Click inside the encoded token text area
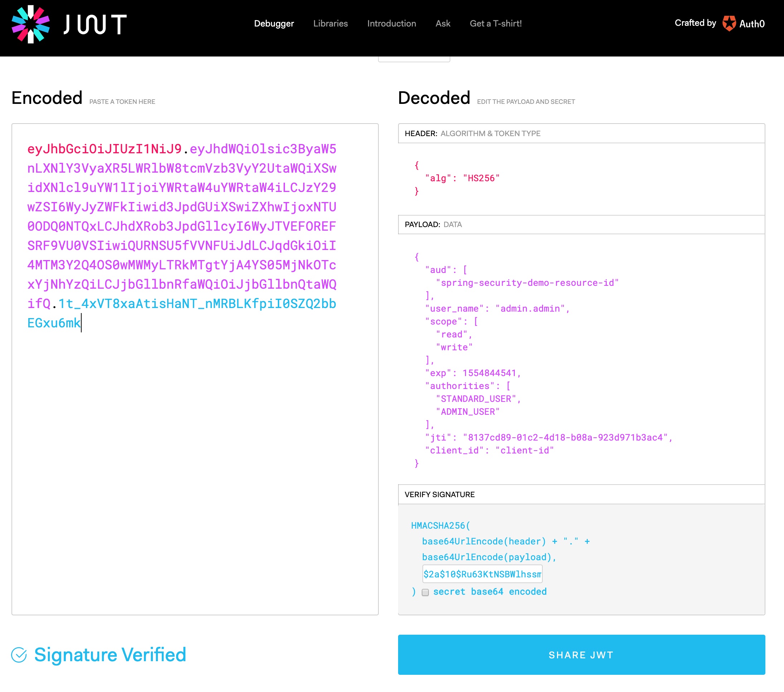This screenshot has width=784, height=692. (x=195, y=461)
